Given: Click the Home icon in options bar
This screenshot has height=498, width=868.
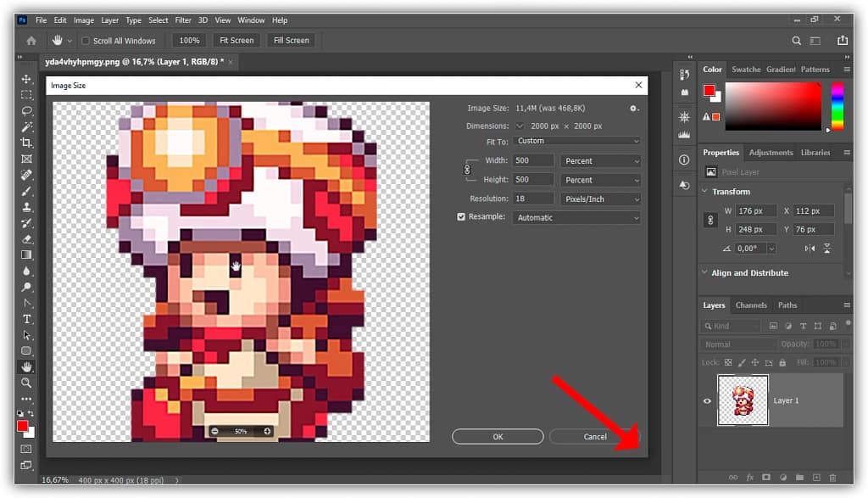Looking at the screenshot, I should tap(31, 41).
